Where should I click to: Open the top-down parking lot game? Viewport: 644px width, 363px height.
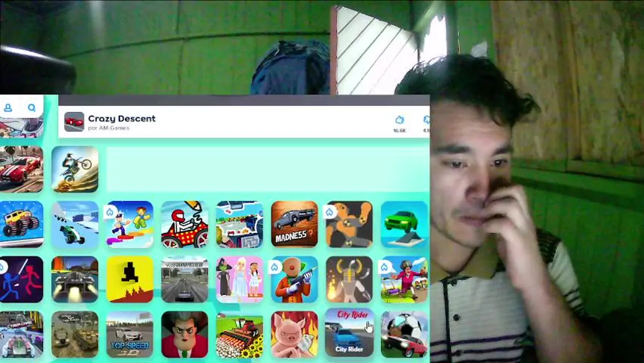239,224
